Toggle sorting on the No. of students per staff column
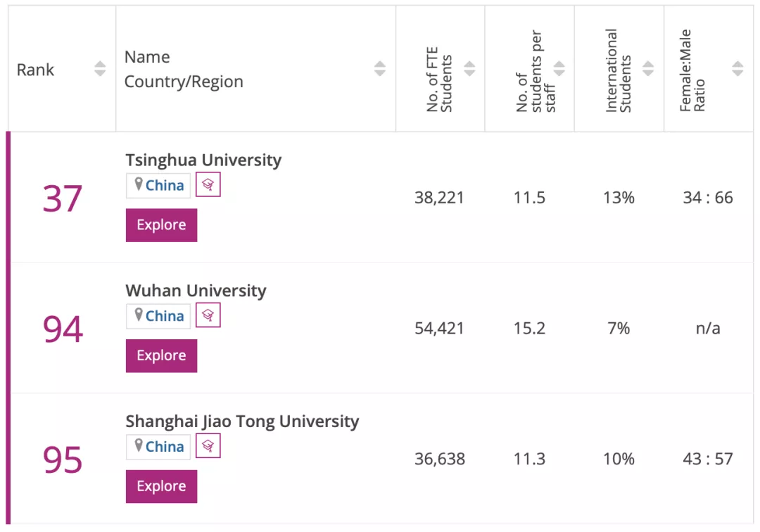 click(559, 69)
